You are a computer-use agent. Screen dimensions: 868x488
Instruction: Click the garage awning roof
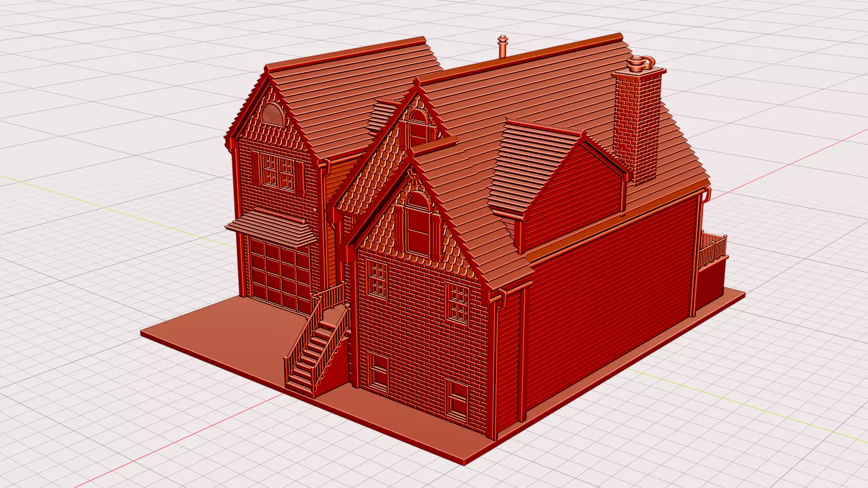point(271,228)
